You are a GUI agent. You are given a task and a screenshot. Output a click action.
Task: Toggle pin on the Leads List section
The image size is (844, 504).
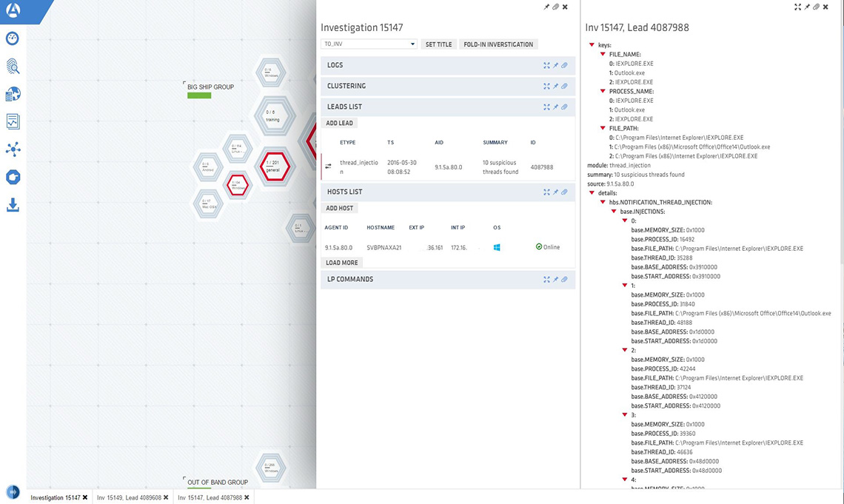[x=555, y=107]
